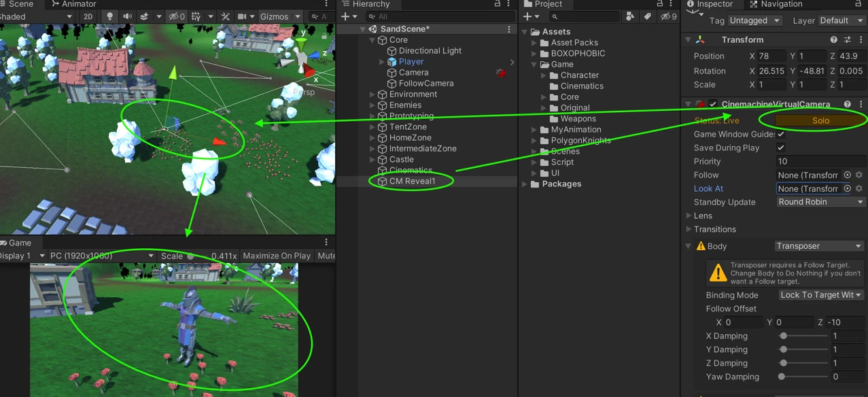
Task: Switch to the Game tab
Action: click(x=16, y=243)
